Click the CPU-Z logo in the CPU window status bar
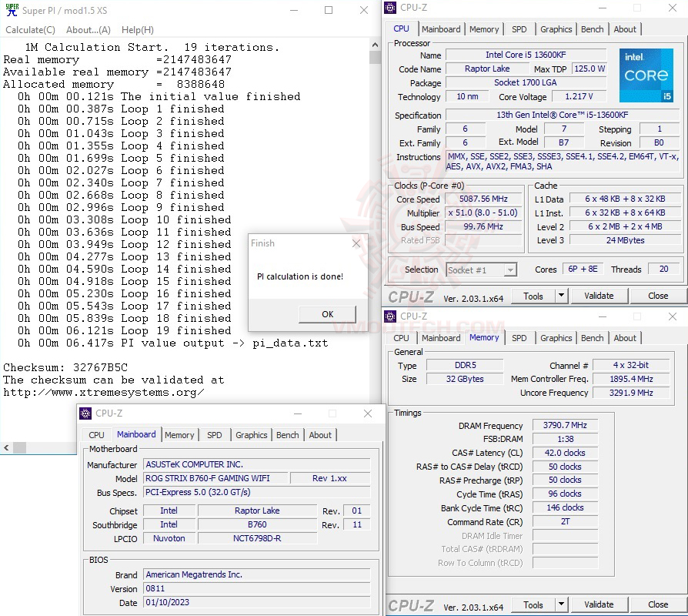The height and width of the screenshot is (616, 688). coord(412,296)
